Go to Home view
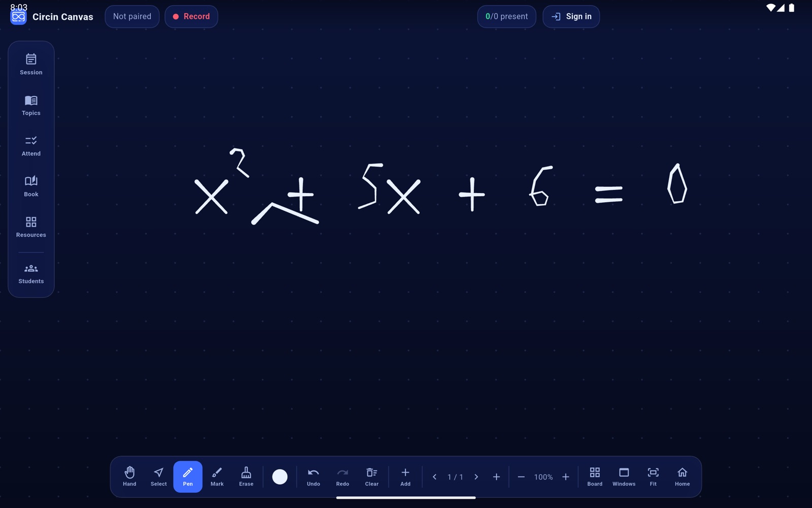Viewport: 812px width, 508px height. 682,477
